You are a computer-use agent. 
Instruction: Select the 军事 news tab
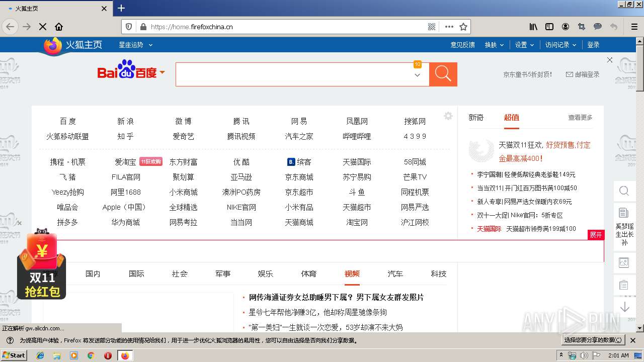tap(223, 274)
